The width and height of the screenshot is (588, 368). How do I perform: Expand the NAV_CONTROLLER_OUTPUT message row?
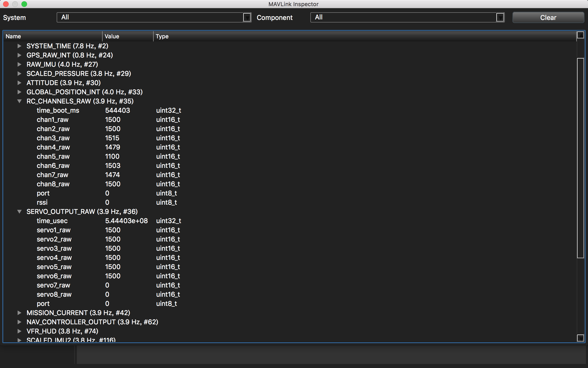[x=19, y=322]
